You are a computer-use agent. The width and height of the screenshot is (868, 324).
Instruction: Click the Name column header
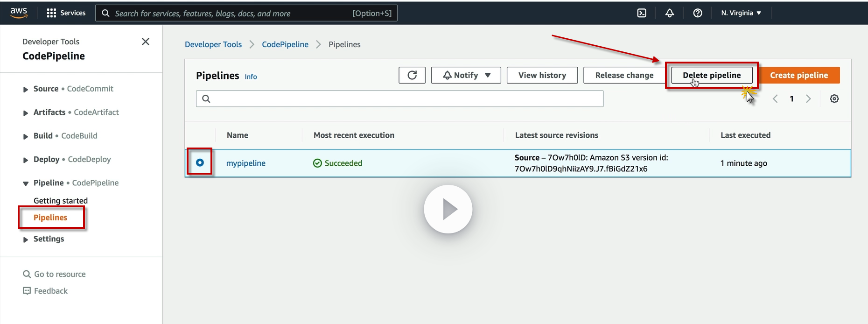coord(238,135)
